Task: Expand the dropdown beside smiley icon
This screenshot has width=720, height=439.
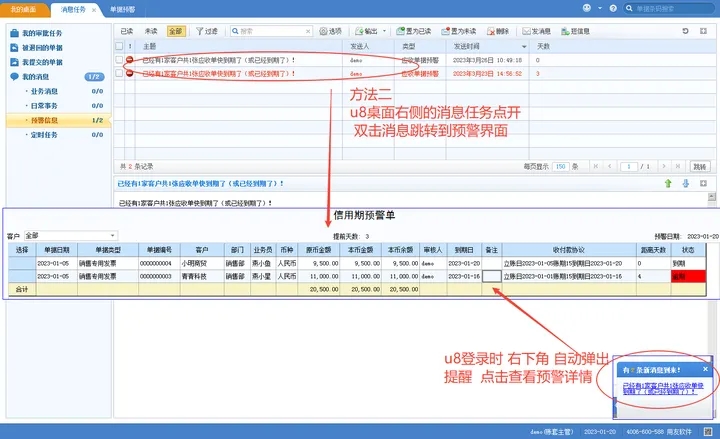Action: coord(600,8)
